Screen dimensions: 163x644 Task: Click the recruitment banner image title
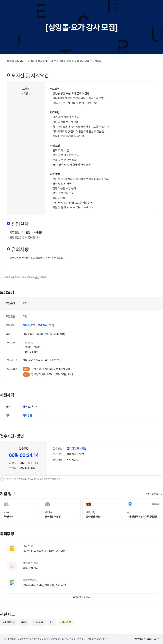point(82,27)
